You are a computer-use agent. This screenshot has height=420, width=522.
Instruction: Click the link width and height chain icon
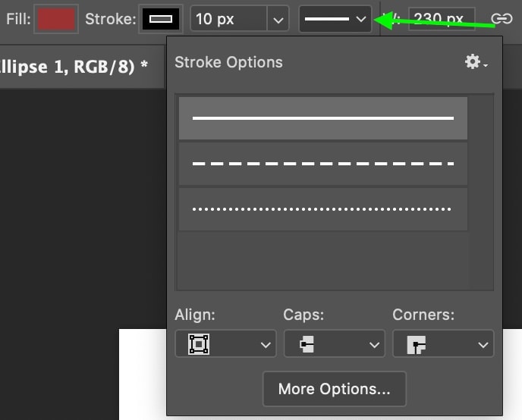pos(502,19)
